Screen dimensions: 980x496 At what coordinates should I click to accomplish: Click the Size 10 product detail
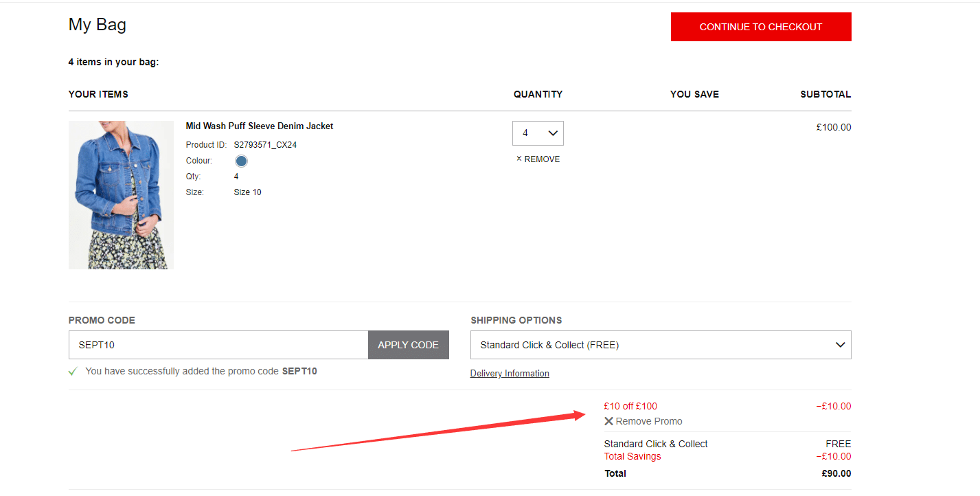pos(247,192)
